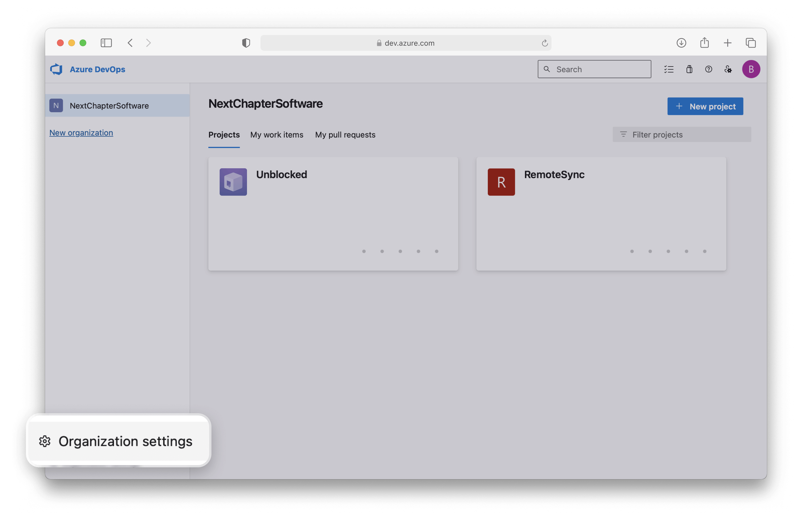Focus the Search box

point(594,69)
